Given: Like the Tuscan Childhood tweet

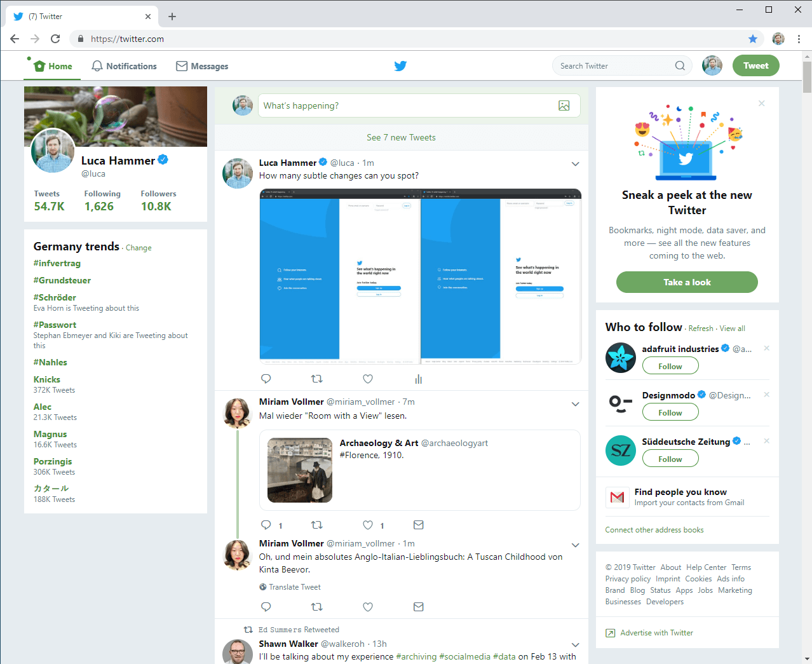Looking at the screenshot, I should pyautogui.click(x=368, y=607).
